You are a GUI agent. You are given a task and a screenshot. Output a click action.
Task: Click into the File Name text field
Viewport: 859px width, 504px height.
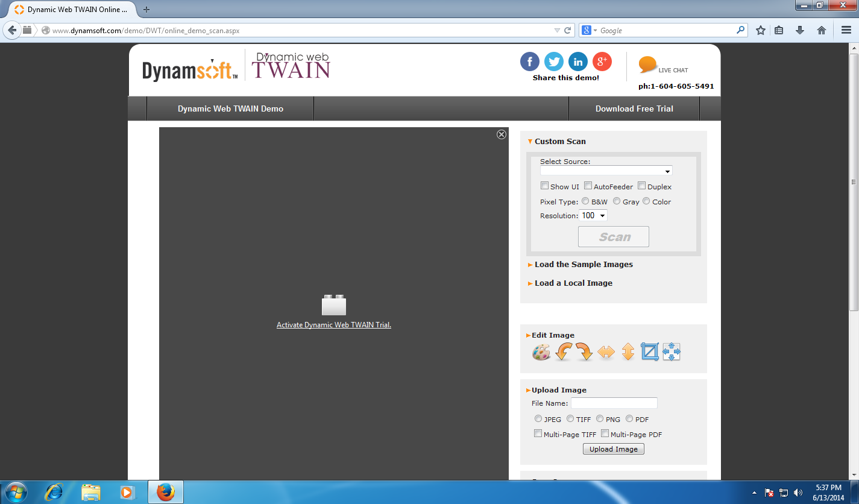614,403
